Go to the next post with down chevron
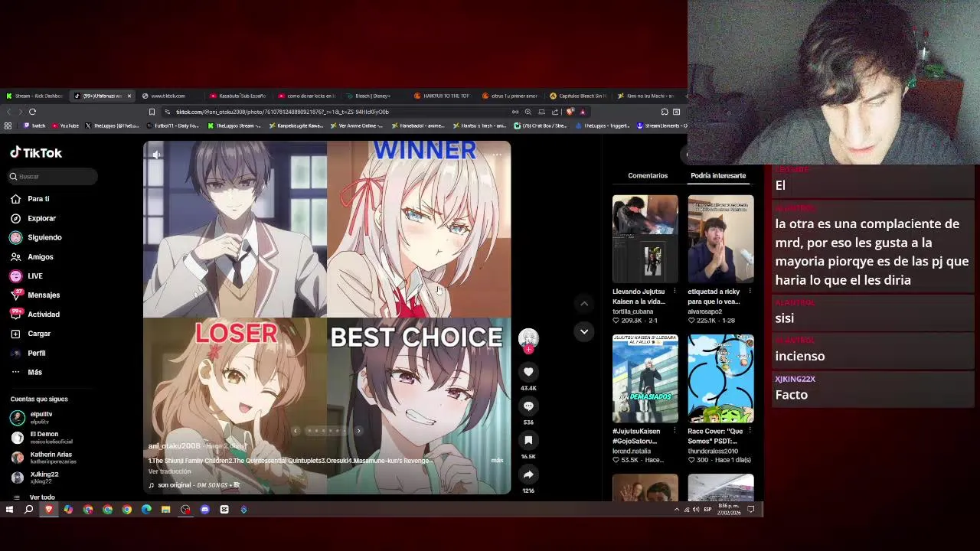 [584, 331]
